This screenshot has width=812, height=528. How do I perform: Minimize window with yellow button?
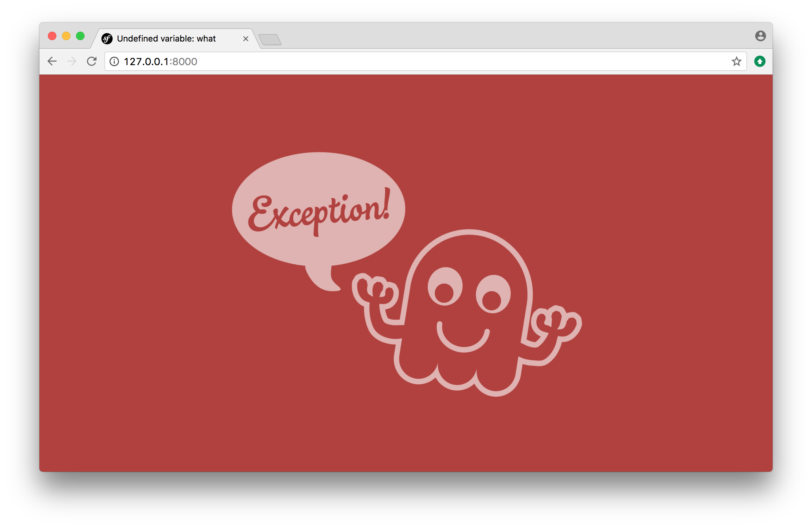click(66, 36)
